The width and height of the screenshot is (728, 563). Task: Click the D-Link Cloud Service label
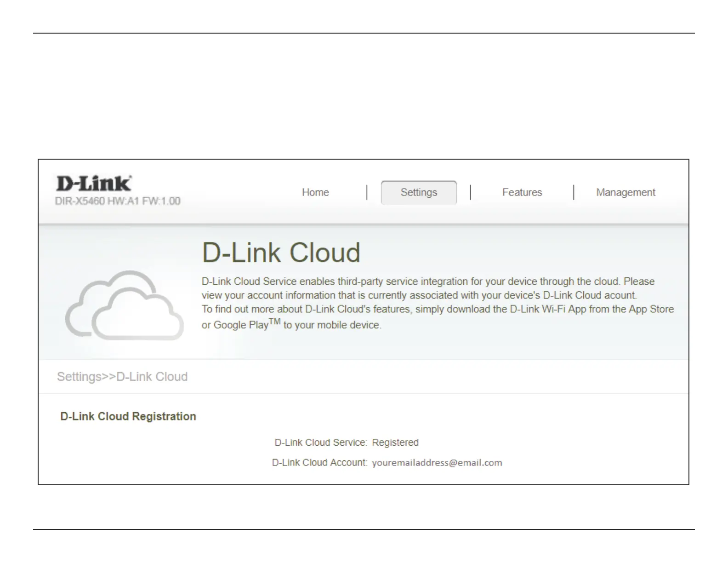tap(321, 442)
